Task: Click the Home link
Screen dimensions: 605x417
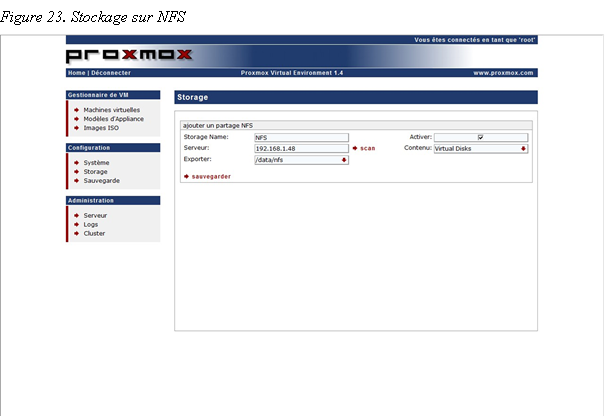Action: click(x=76, y=73)
